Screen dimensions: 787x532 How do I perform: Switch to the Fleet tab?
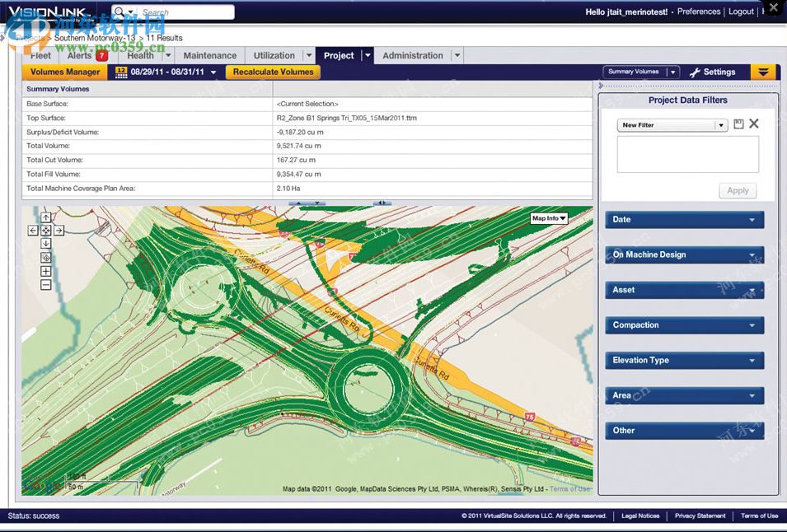tap(40, 55)
